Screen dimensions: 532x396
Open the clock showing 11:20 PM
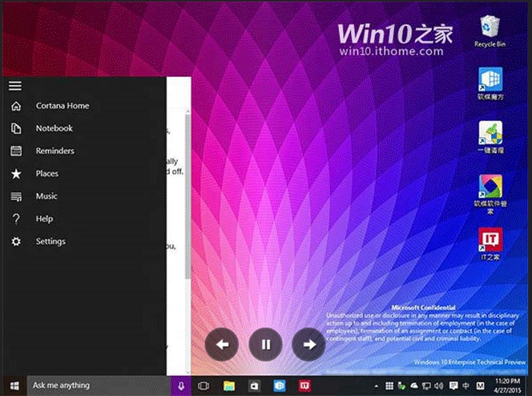pyautogui.click(x=507, y=386)
